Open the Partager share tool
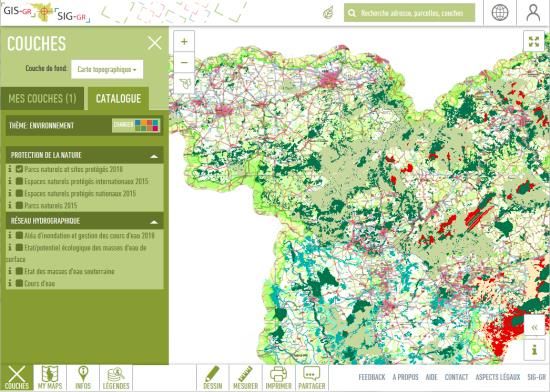550x392 pixels. pyautogui.click(x=311, y=378)
